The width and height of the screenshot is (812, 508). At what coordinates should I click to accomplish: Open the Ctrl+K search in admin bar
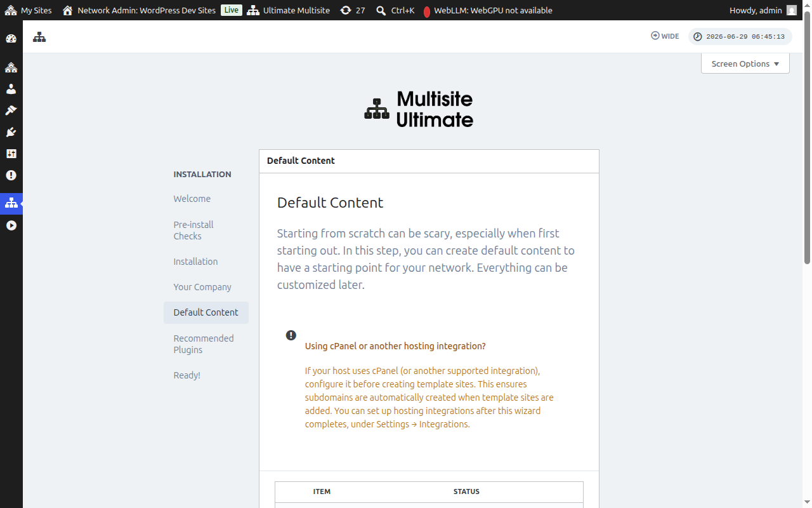coord(395,10)
